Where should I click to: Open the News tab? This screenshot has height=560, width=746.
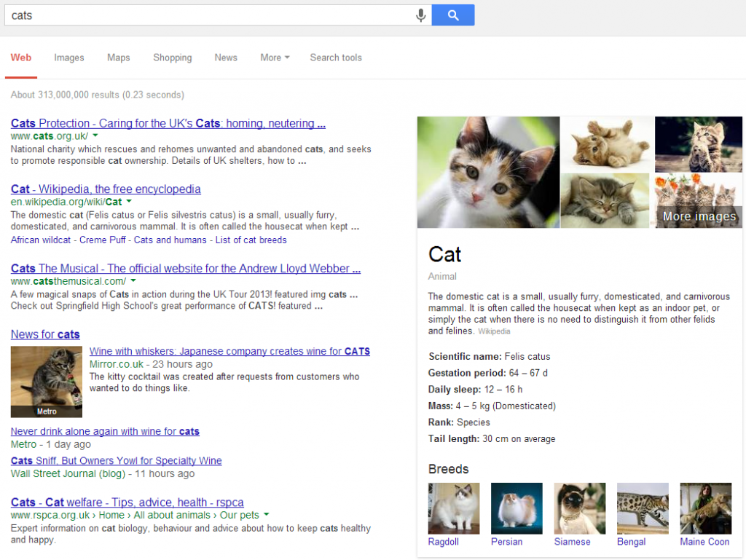pyautogui.click(x=226, y=58)
